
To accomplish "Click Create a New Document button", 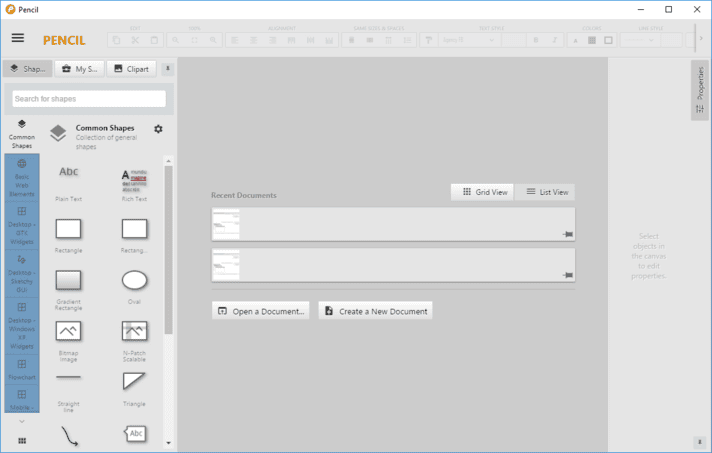I will (376, 311).
